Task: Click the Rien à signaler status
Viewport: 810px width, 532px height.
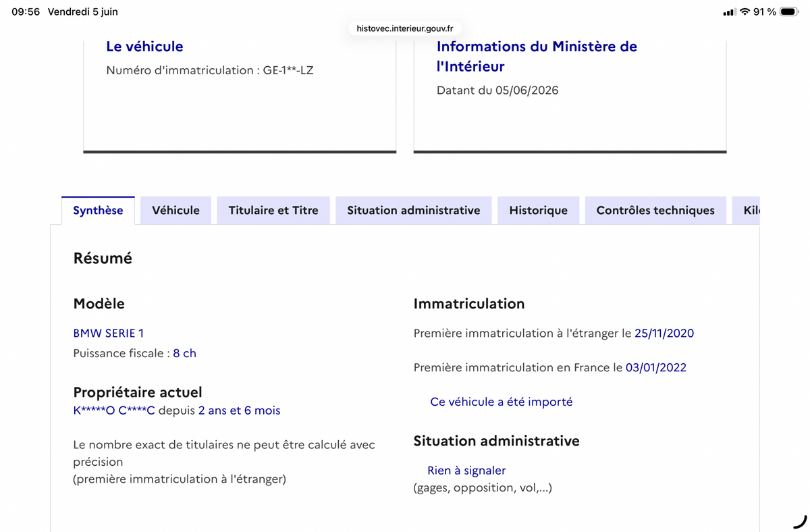Action: pyautogui.click(x=466, y=471)
